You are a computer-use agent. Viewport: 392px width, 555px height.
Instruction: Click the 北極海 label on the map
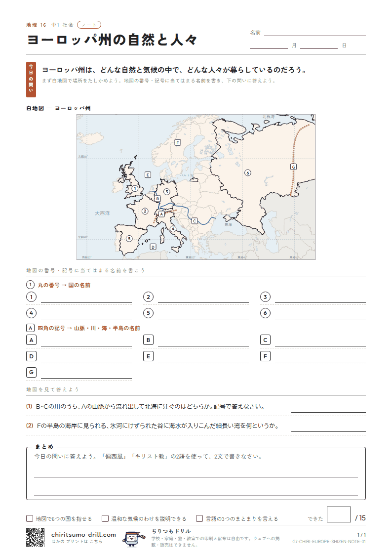coord(268,117)
